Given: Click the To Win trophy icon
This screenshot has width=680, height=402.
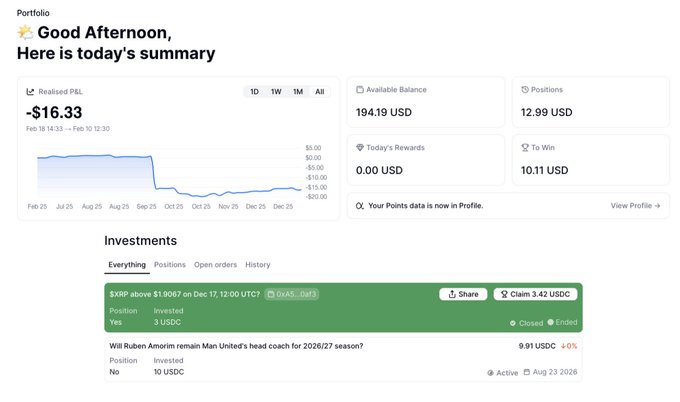Looking at the screenshot, I should click(526, 148).
